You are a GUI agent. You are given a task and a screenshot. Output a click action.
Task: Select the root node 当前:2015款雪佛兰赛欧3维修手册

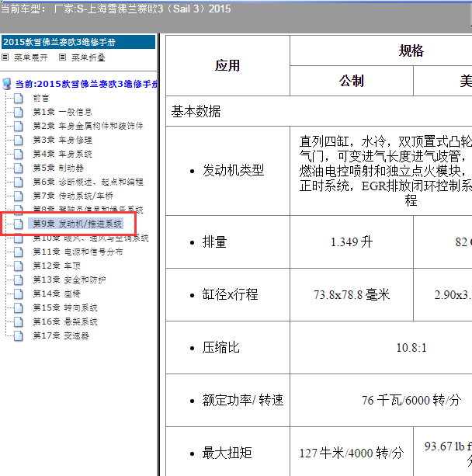[86, 84]
